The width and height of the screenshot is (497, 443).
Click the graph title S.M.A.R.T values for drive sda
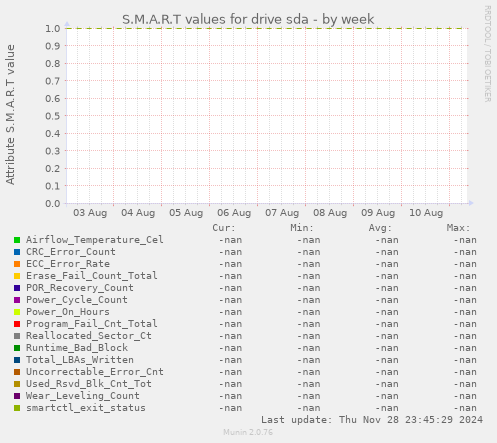[x=248, y=19]
